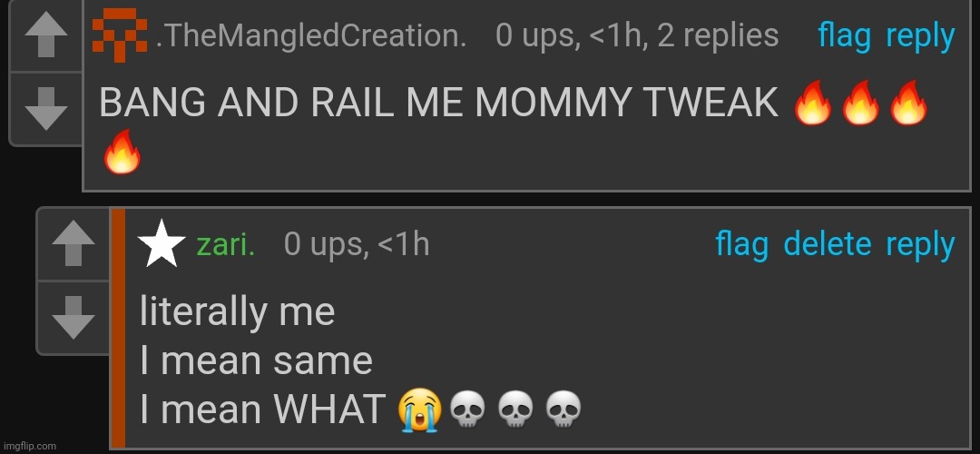Click the orange bar left of zari's reply

click(117, 327)
